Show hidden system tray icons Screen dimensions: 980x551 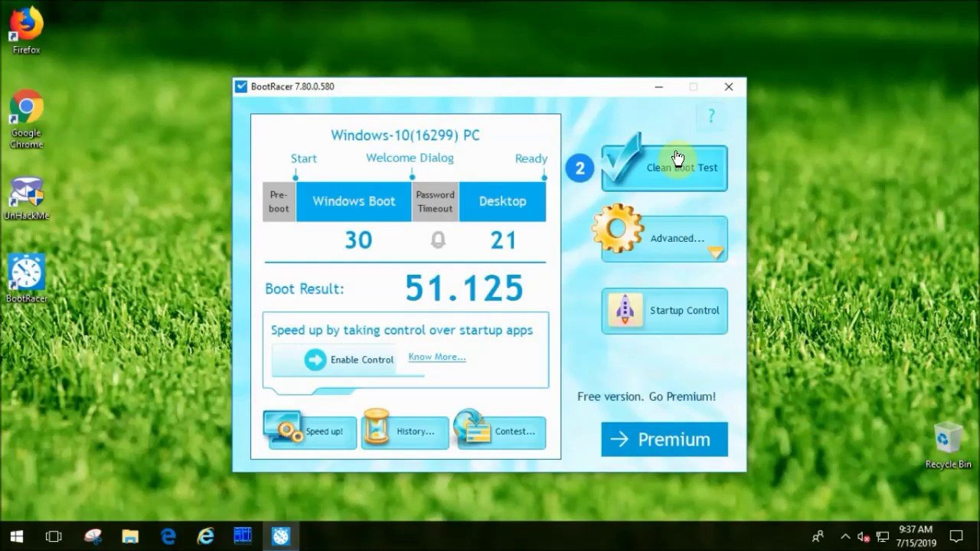click(845, 536)
